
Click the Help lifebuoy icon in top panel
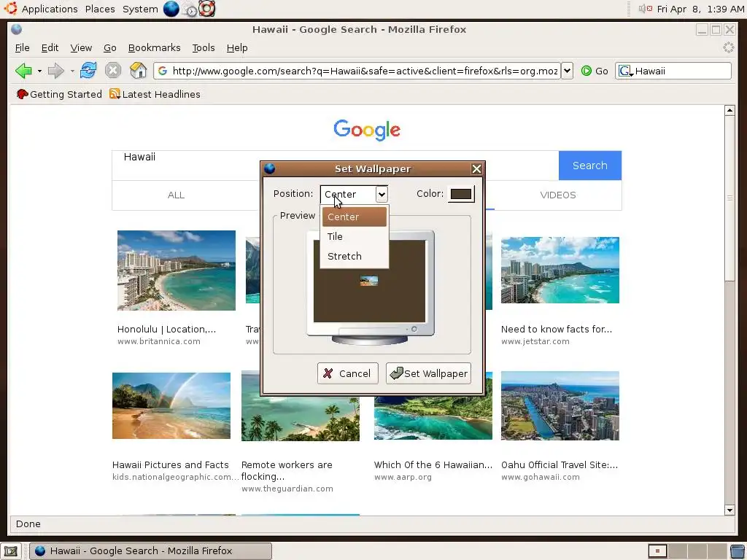pos(206,9)
